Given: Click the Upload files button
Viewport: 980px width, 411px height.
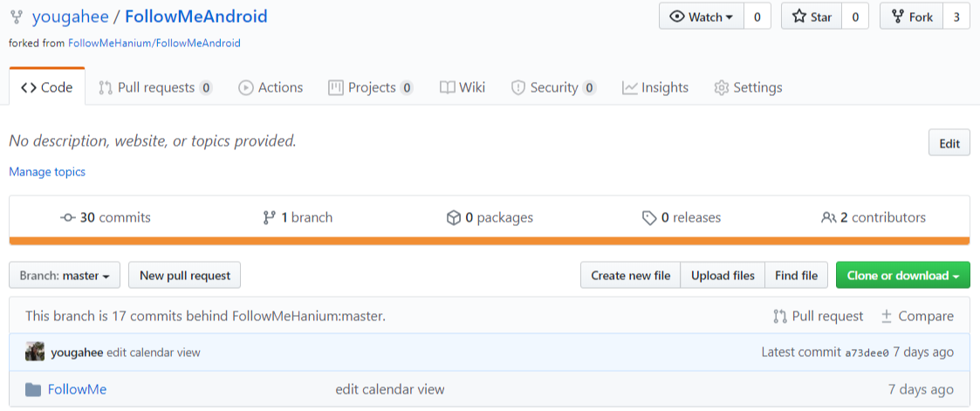Looking at the screenshot, I should (723, 276).
